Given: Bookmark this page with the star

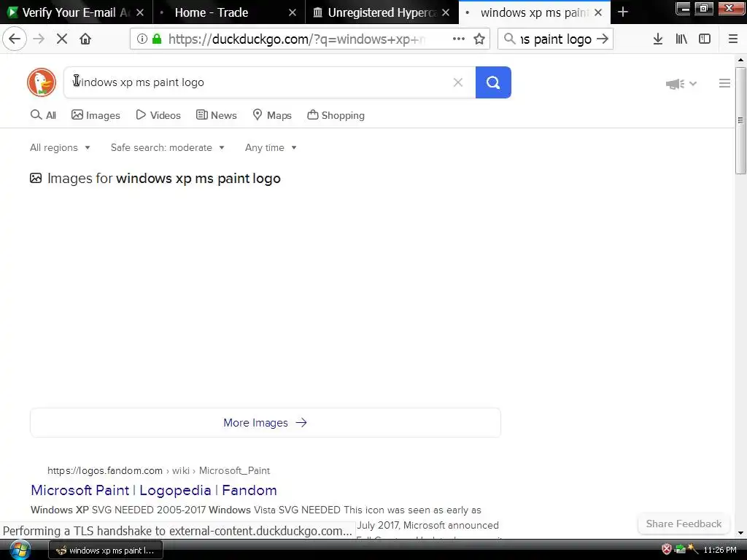Looking at the screenshot, I should pyautogui.click(x=479, y=39).
